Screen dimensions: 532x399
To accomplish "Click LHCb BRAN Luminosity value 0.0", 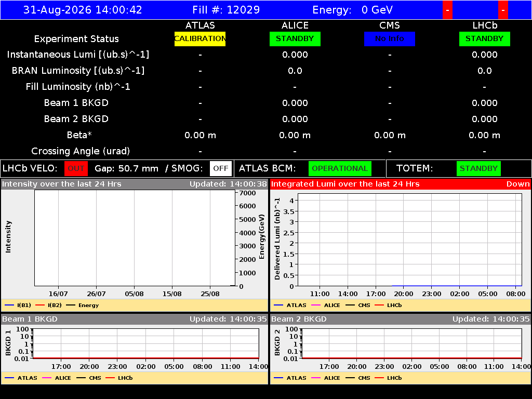I will click(x=485, y=71).
